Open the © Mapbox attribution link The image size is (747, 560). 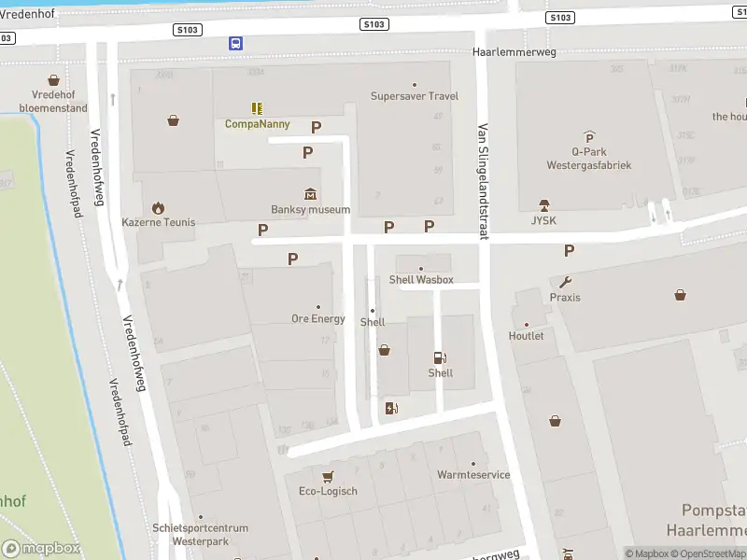(x=647, y=553)
